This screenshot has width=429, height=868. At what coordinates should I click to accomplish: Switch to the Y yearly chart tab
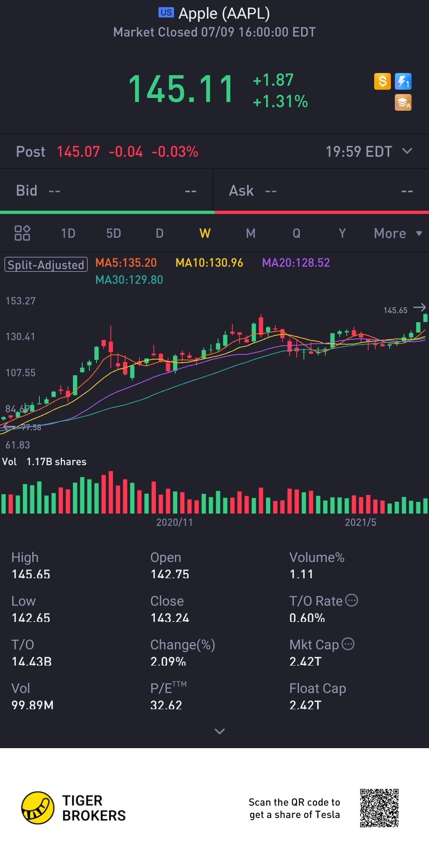click(x=342, y=233)
